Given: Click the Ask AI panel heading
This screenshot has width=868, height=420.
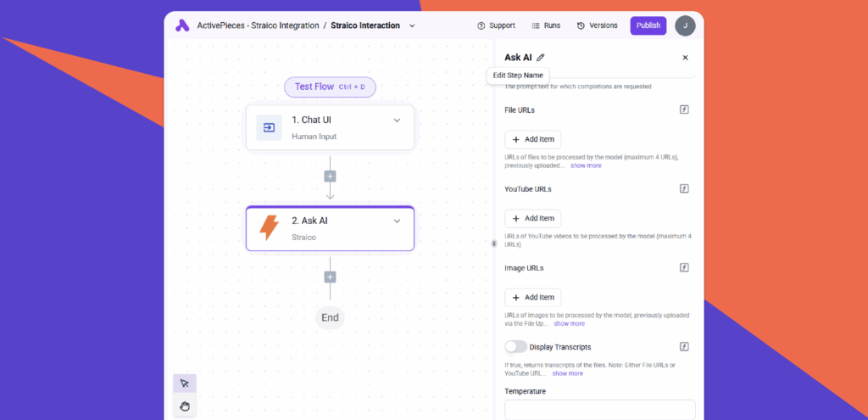Looking at the screenshot, I should pos(518,57).
